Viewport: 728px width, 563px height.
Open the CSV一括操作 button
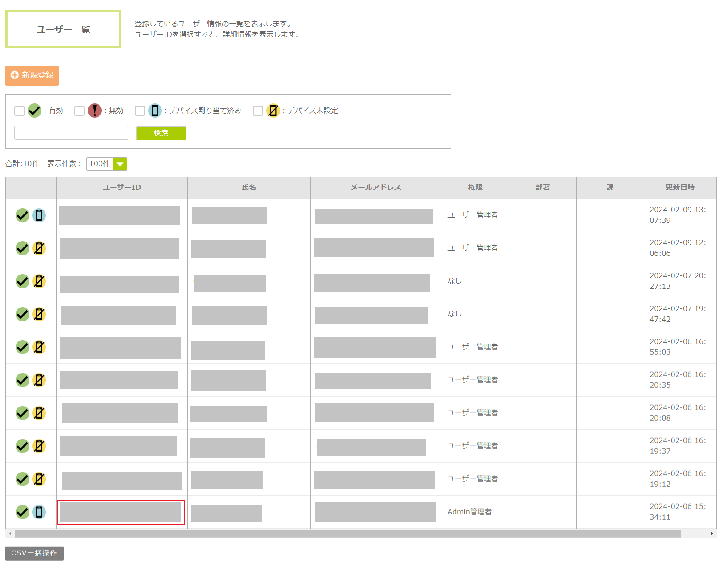point(34,553)
